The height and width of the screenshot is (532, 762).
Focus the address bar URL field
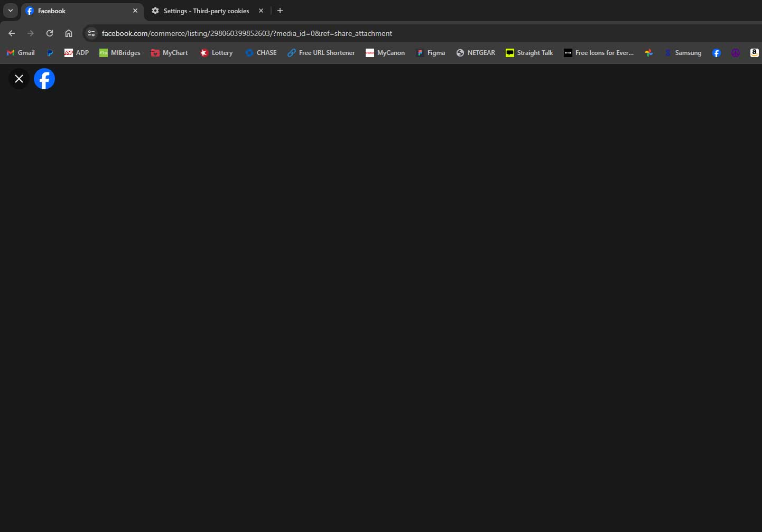(247, 33)
